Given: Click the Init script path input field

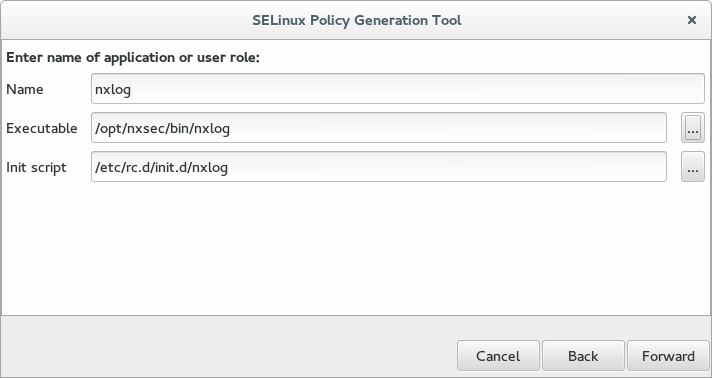Looking at the screenshot, I should coord(379,167).
